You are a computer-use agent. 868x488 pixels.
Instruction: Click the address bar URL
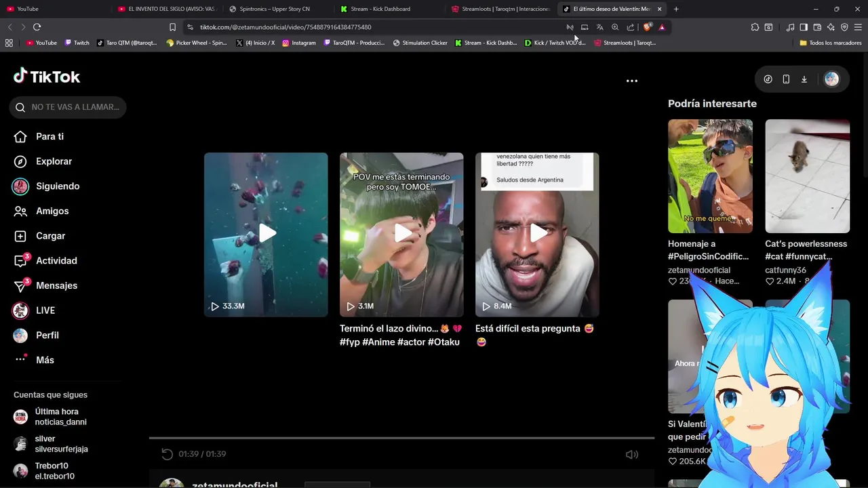(285, 27)
